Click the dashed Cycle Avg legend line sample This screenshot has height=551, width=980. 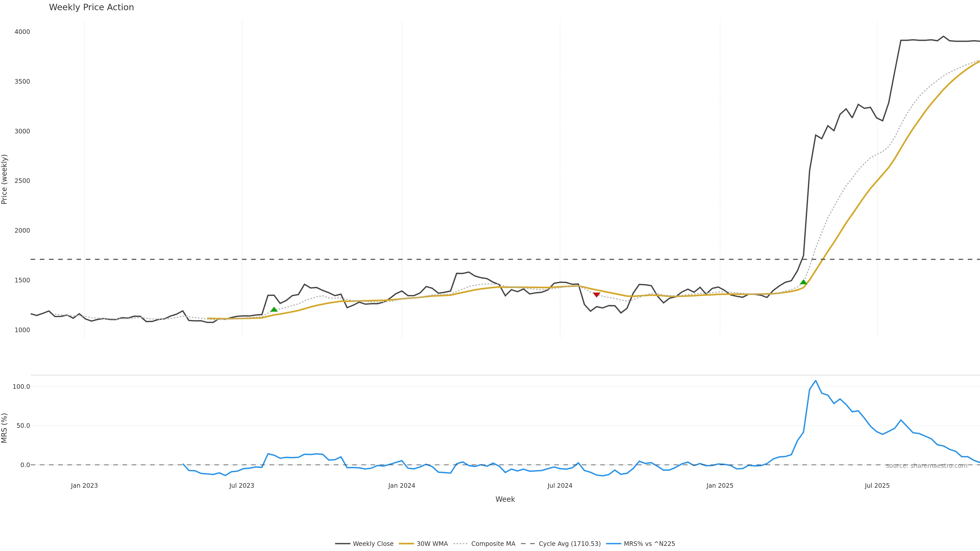coord(528,544)
